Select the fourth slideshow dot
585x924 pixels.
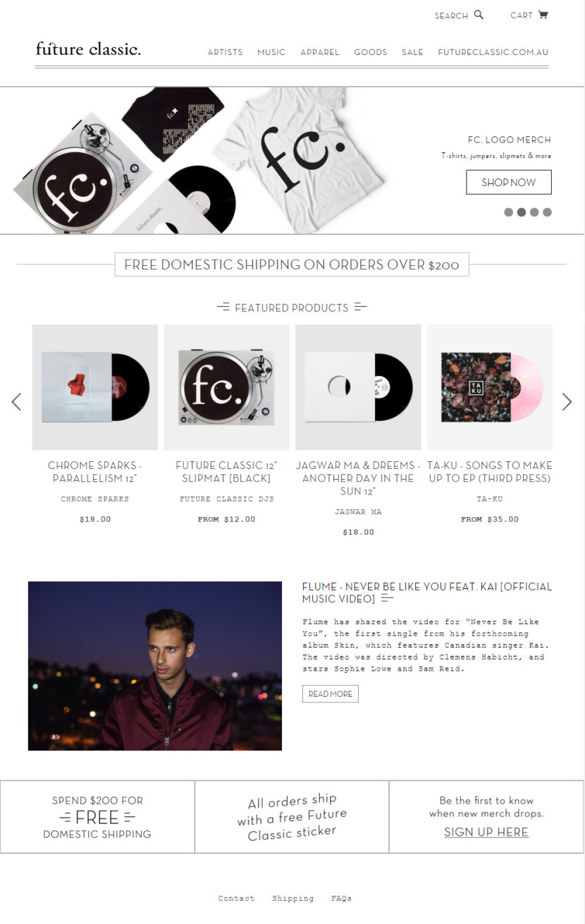click(x=547, y=212)
